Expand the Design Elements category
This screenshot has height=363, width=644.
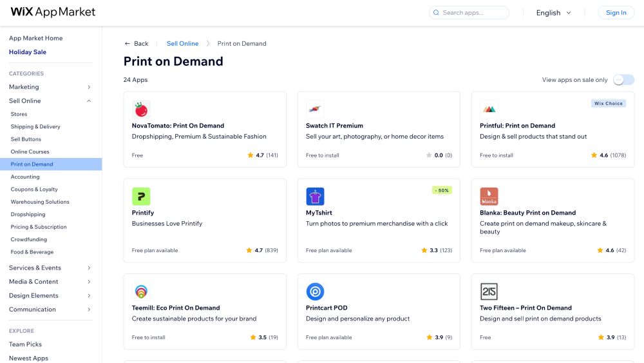(89, 295)
